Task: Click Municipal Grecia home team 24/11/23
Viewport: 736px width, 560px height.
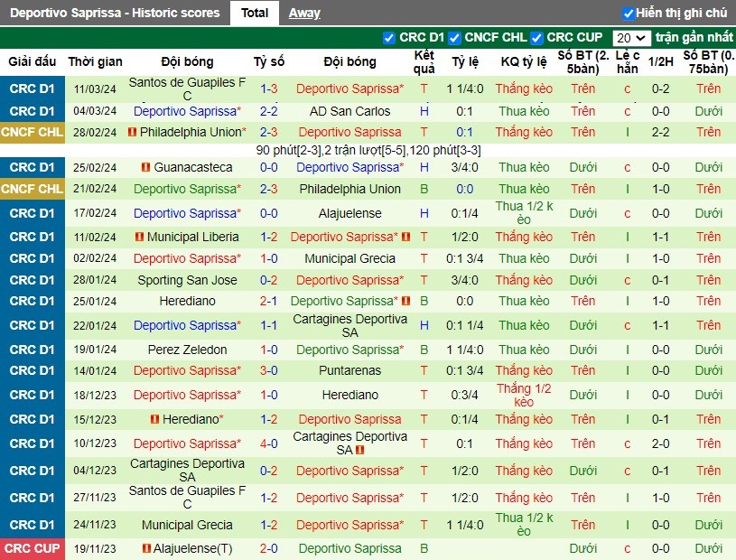Action: tap(187, 525)
